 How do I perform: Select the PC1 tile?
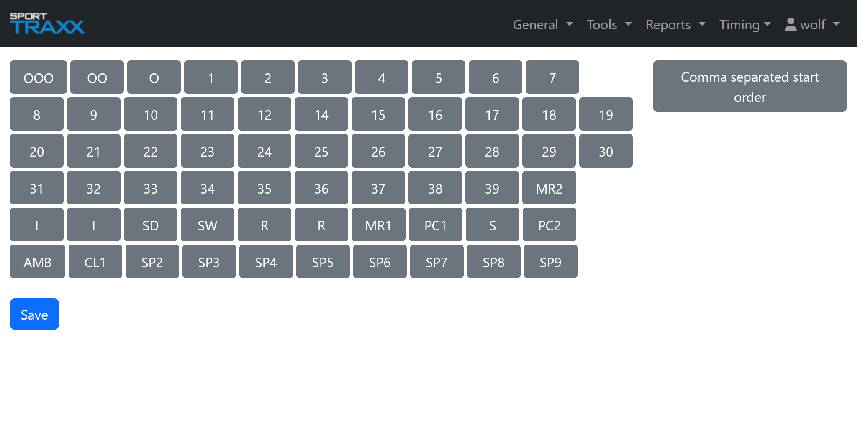pyautogui.click(x=435, y=225)
